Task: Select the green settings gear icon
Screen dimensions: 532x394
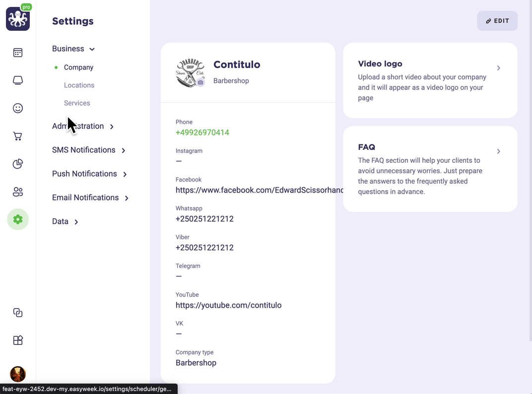Action: 18,219
